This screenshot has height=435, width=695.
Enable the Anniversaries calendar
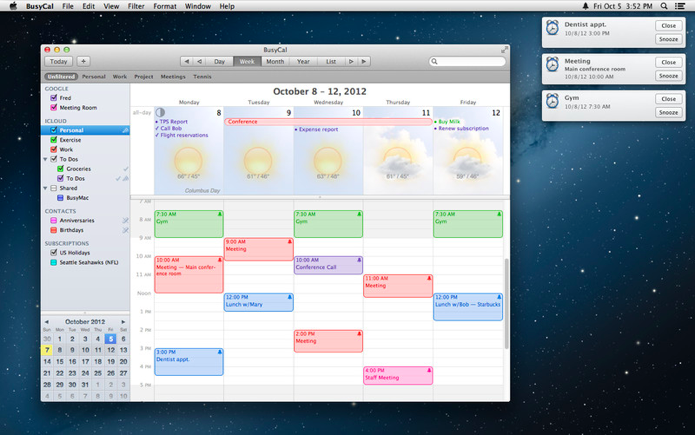[54, 221]
